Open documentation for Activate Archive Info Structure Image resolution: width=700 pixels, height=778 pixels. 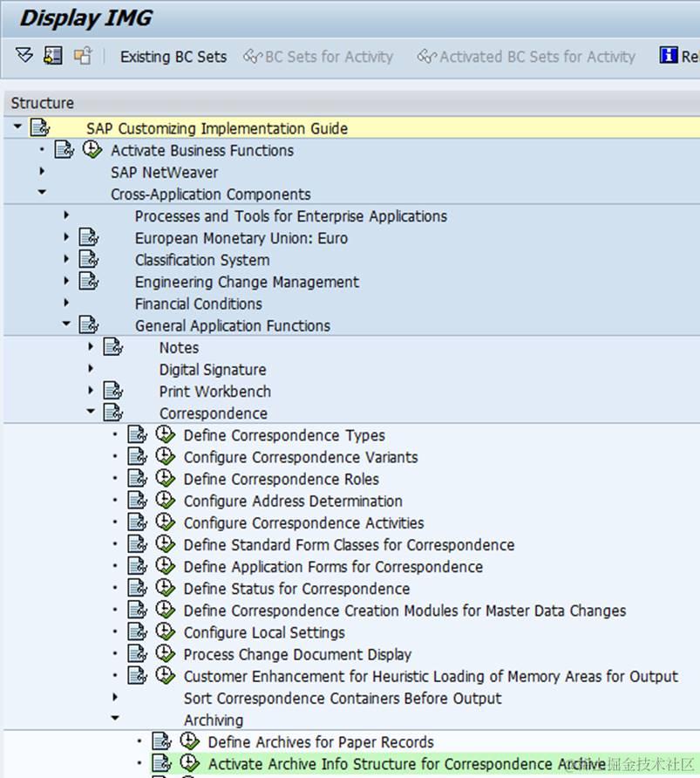click(161, 762)
